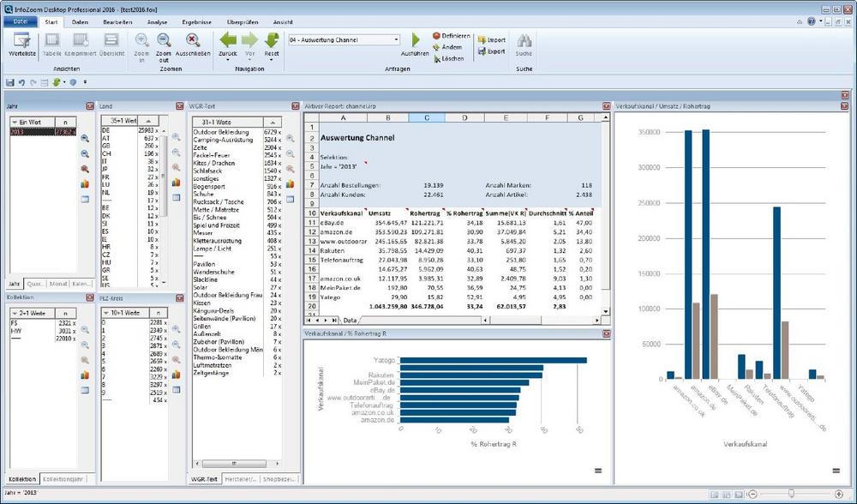Click the Verkaufskanal column header cell
Image resolution: width=857 pixels, height=504 pixels.
point(342,213)
